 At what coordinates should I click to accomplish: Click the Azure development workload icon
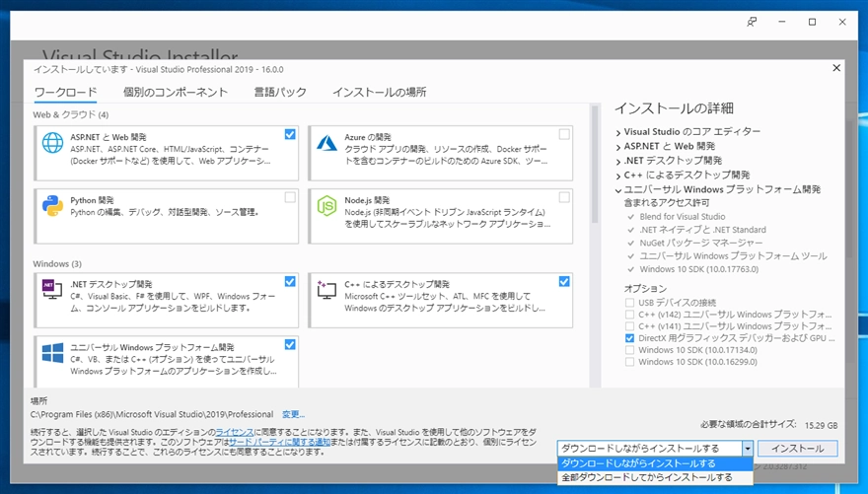click(x=326, y=143)
